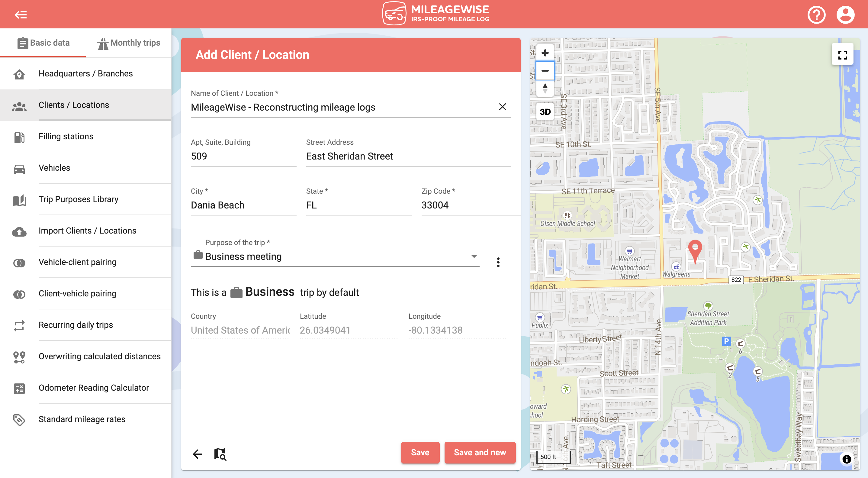Click the Street Address input field

[408, 157]
